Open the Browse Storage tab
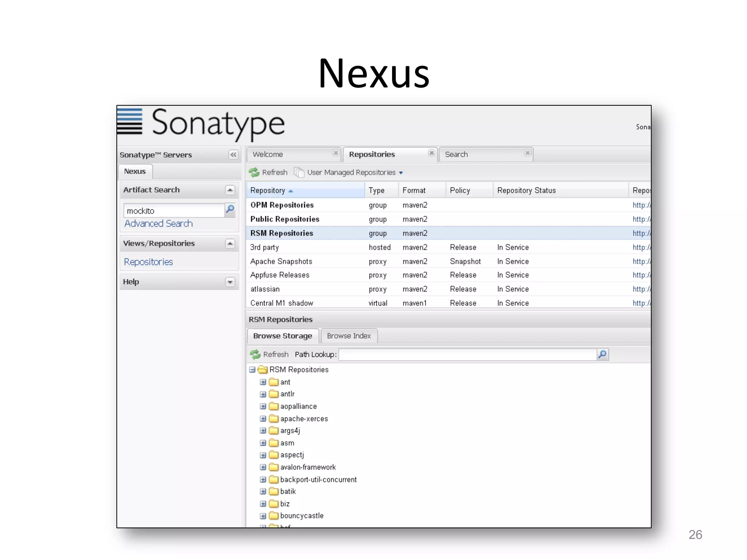Viewport: 747px width, 560px height. pyautogui.click(x=283, y=336)
